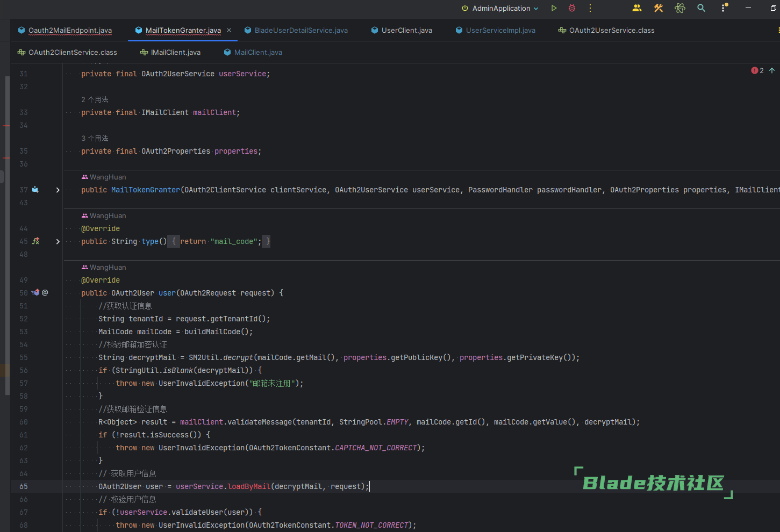Open Code With Me people icon
Image resolution: width=780 pixels, height=532 pixels.
coord(637,8)
